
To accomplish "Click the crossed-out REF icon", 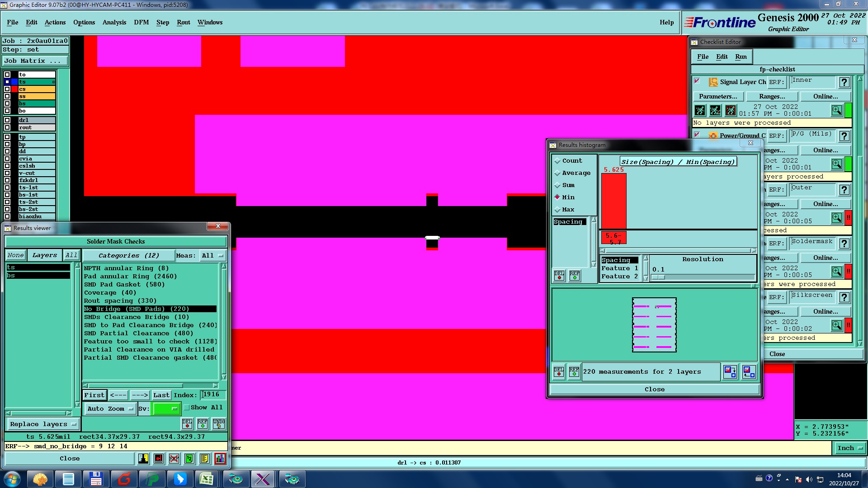I will coord(174,459).
